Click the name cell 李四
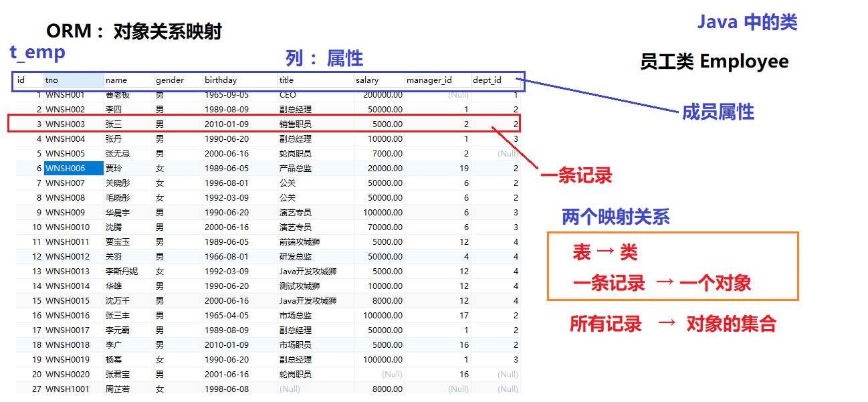868x402 pixels. click(128, 109)
